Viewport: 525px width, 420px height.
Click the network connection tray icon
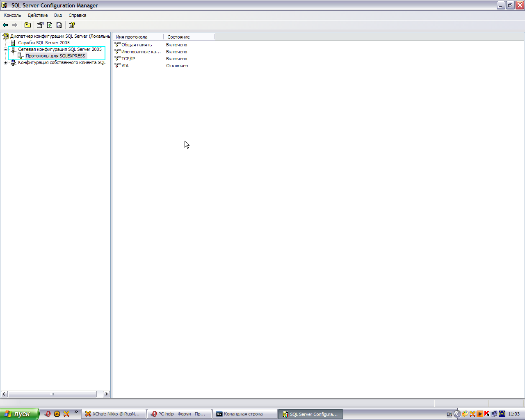[494, 414]
